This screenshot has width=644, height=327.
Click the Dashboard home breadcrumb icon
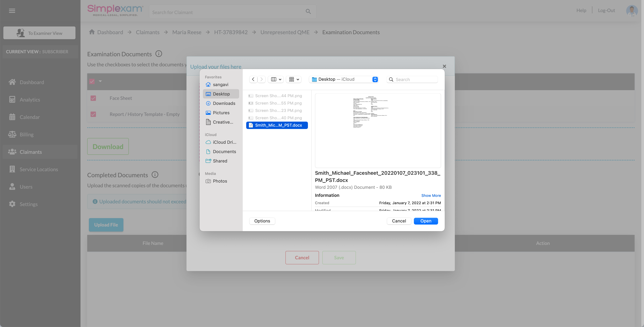coord(92,32)
